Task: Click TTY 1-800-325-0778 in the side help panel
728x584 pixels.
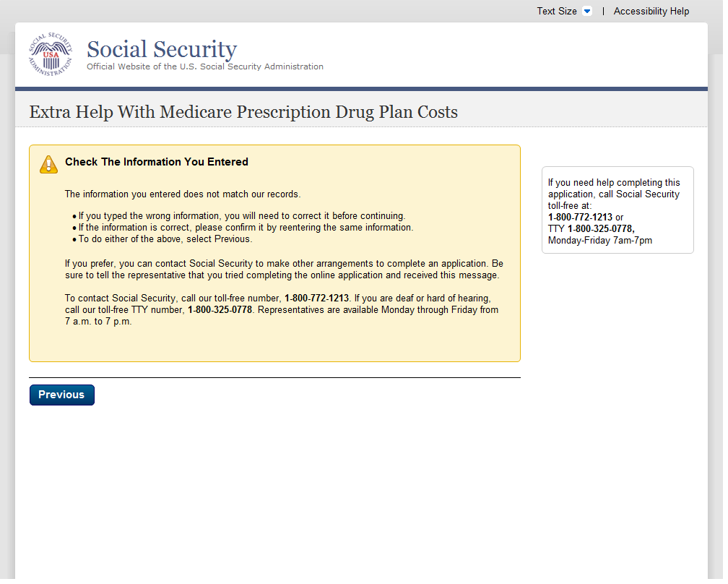Action: pos(600,228)
